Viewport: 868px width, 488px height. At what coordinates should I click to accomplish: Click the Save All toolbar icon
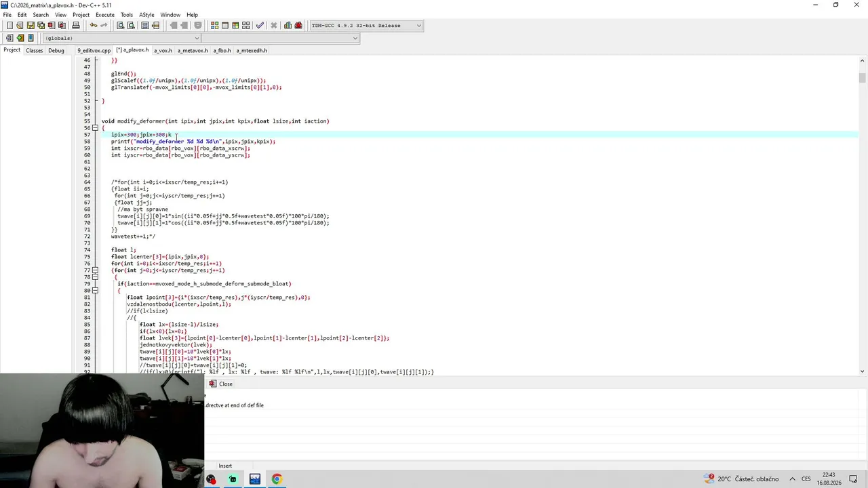pyautogui.click(x=41, y=26)
